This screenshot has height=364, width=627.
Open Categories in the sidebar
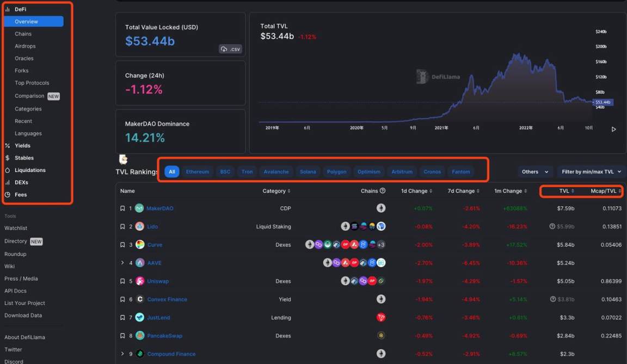(x=28, y=109)
